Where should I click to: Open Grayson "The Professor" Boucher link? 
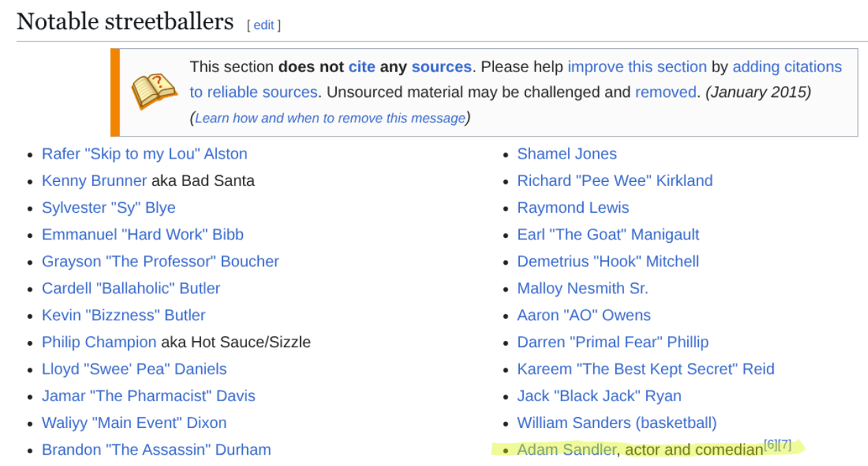tap(160, 261)
